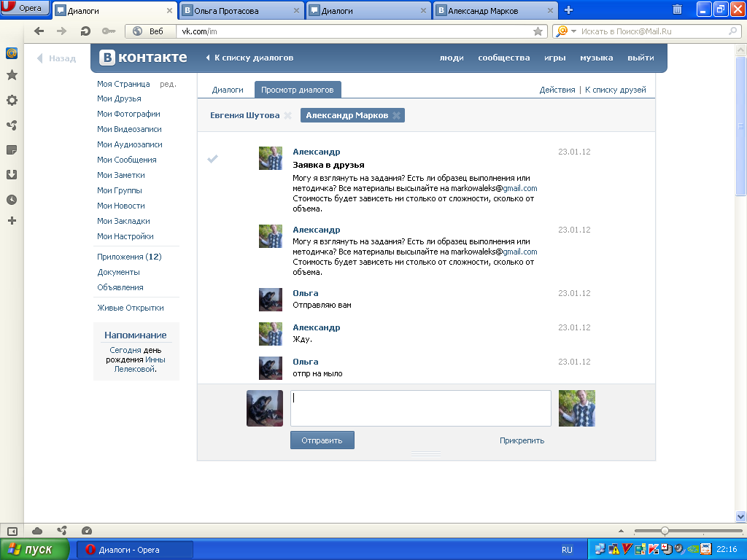Image resolution: width=747 pixels, height=560 pixels.
Task: Open К списку друзей link
Action: 615,90
